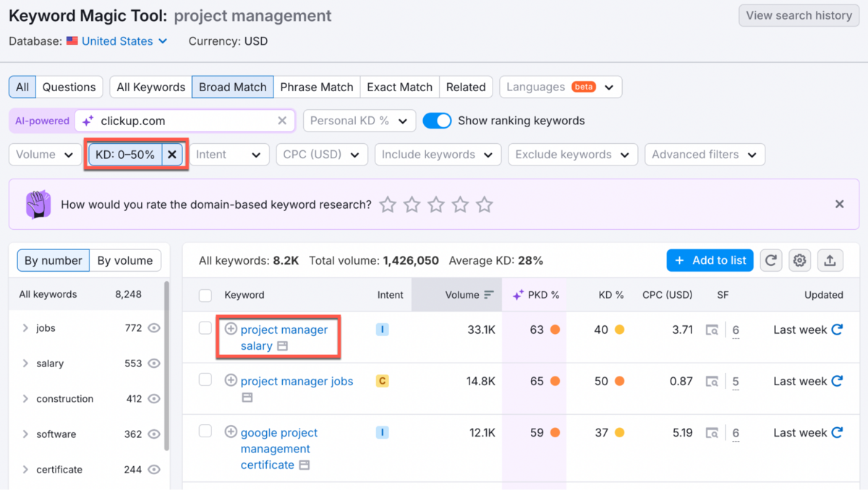The width and height of the screenshot is (868, 490).
Task: Click the export upload icon
Action: pos(829,261)
